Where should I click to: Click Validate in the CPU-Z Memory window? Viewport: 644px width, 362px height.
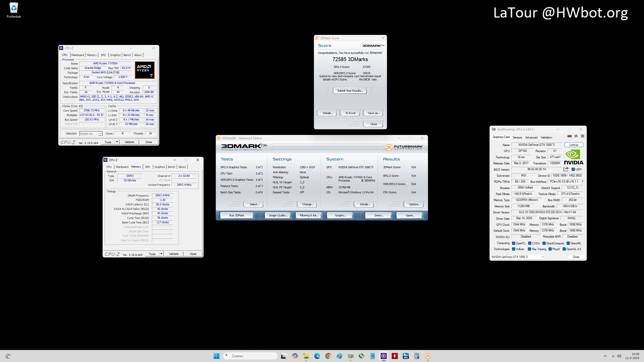tap(174, 254)
